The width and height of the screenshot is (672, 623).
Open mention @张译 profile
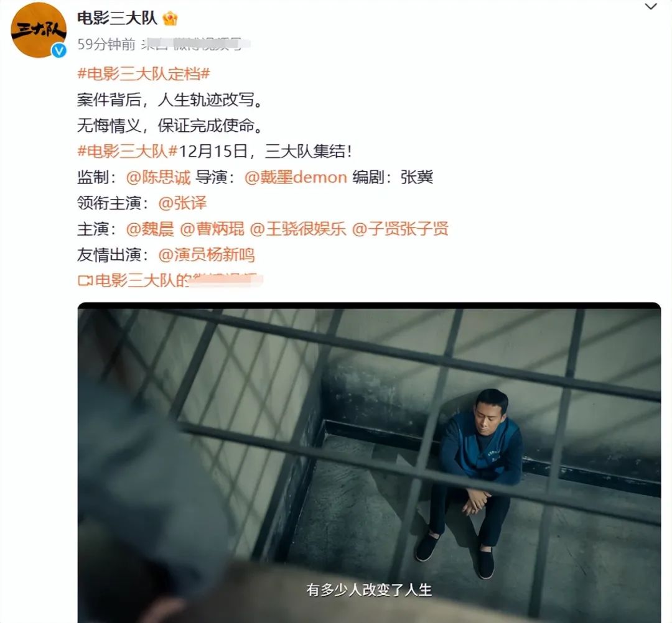[182, 203]
